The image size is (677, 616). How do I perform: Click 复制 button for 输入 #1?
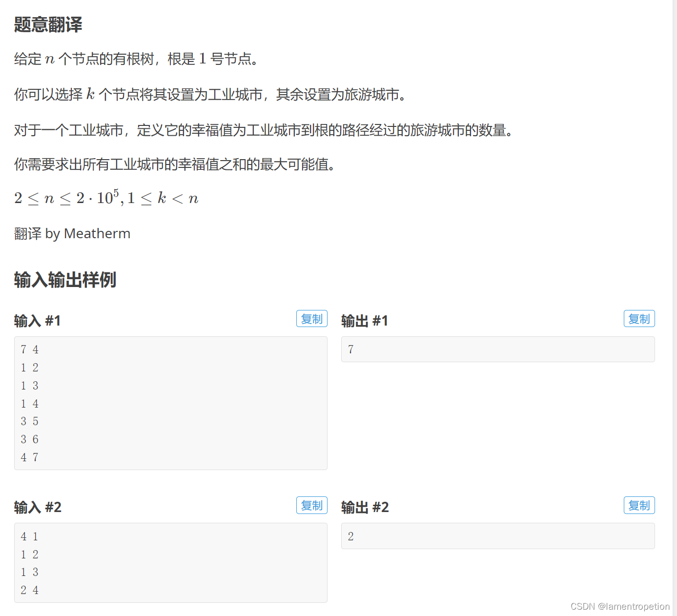pyautogui.click(x=311, y=318)
